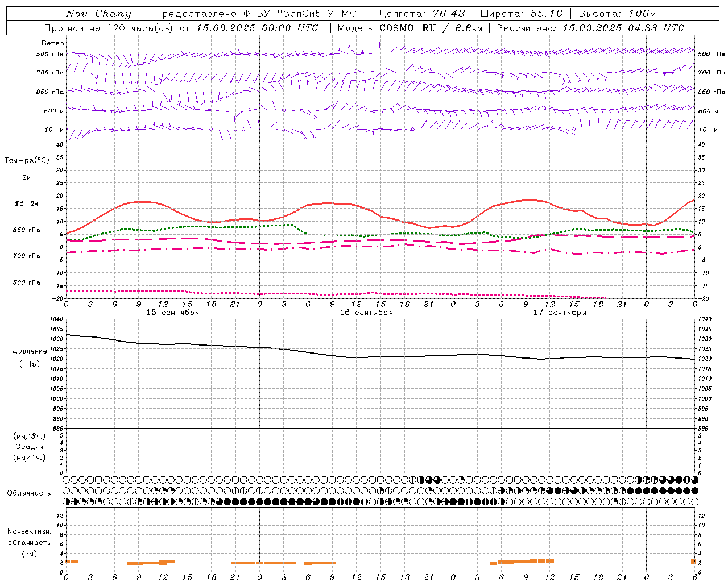Click the station name Nov_Chany in header

click(98, 14)
